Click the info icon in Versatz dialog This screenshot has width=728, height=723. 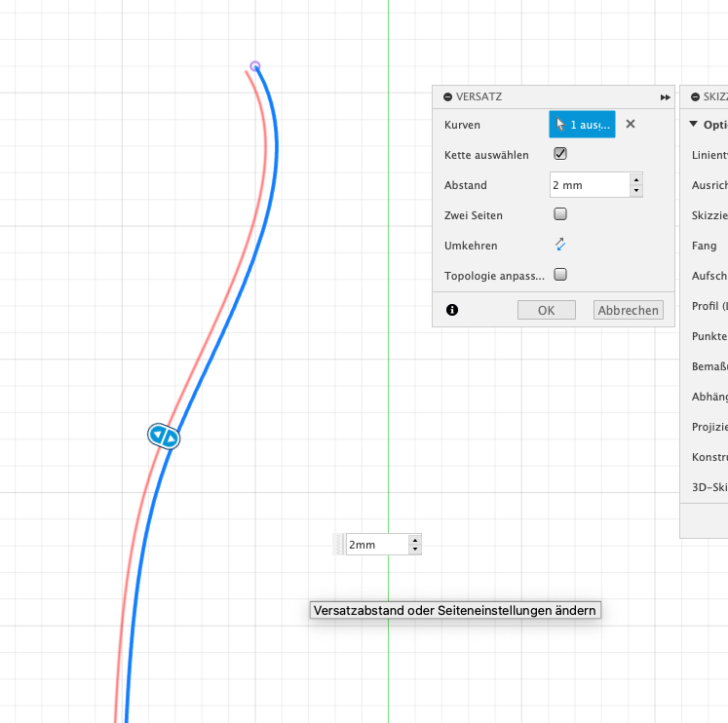[x=452, y=310]
